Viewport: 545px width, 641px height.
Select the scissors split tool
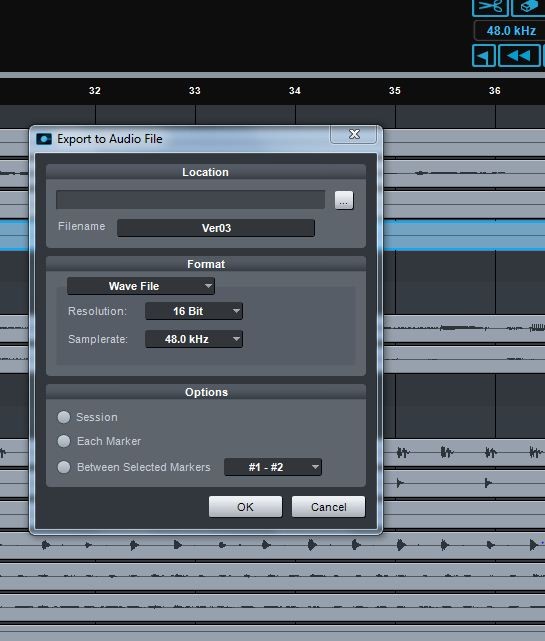490,7
